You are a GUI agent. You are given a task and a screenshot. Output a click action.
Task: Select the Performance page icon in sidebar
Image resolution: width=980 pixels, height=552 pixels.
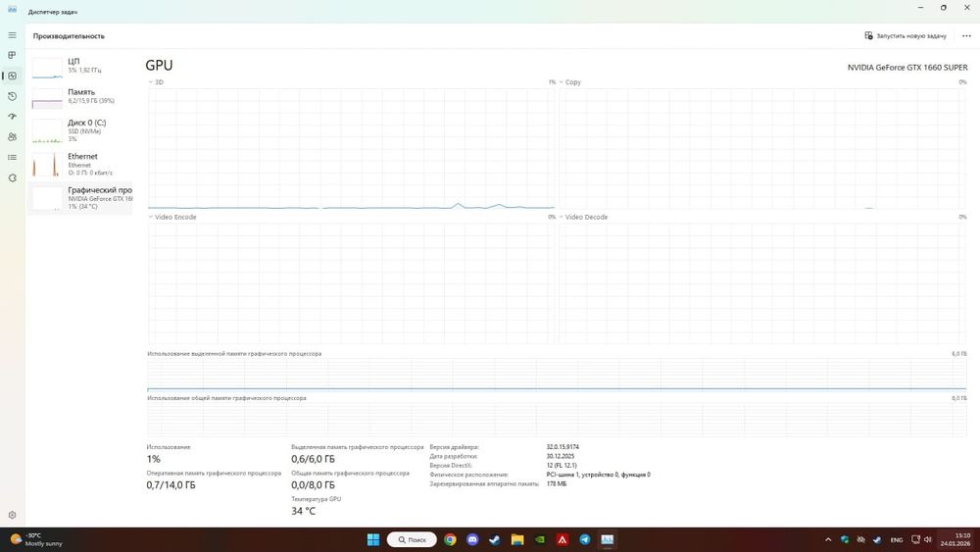tap(12, 75)
